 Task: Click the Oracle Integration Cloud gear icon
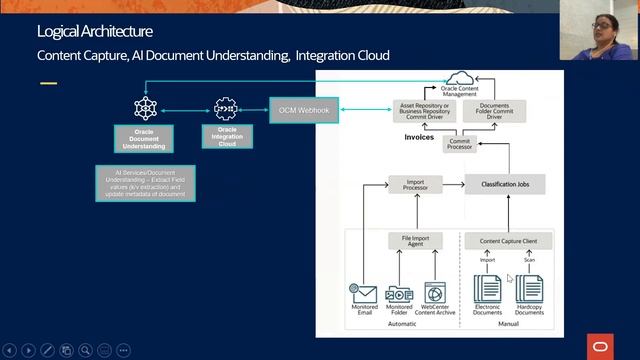click(226, 109)
